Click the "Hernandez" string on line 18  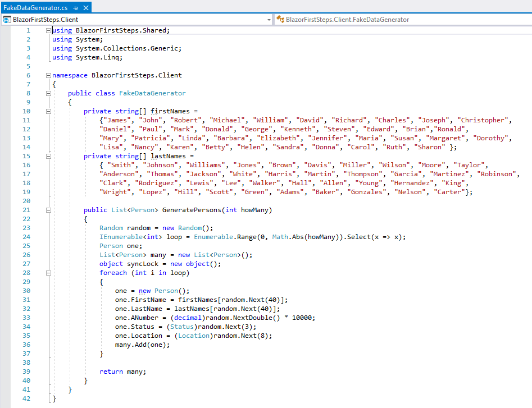412,183
